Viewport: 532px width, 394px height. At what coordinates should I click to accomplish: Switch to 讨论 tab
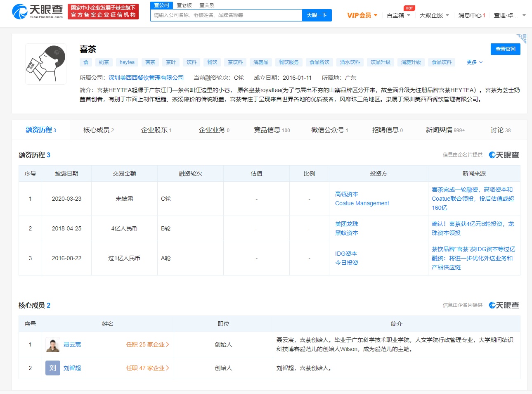coord(501,130)
